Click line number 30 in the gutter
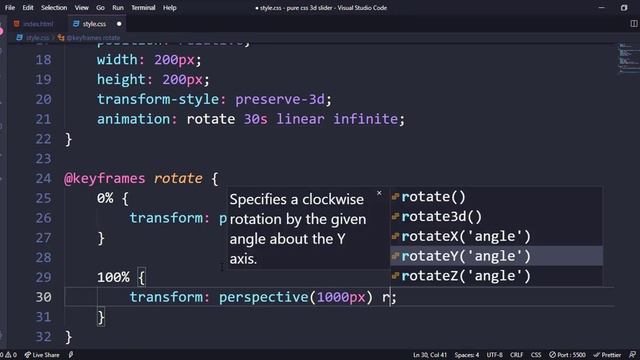640x360 pixels. click(43, 297)
